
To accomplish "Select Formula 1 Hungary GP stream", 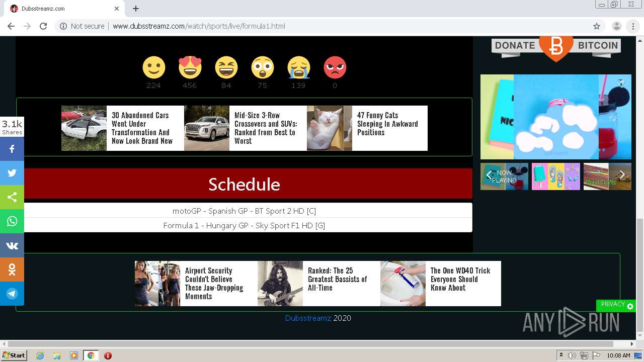I will pyautogui.click(x=244, y=225).
